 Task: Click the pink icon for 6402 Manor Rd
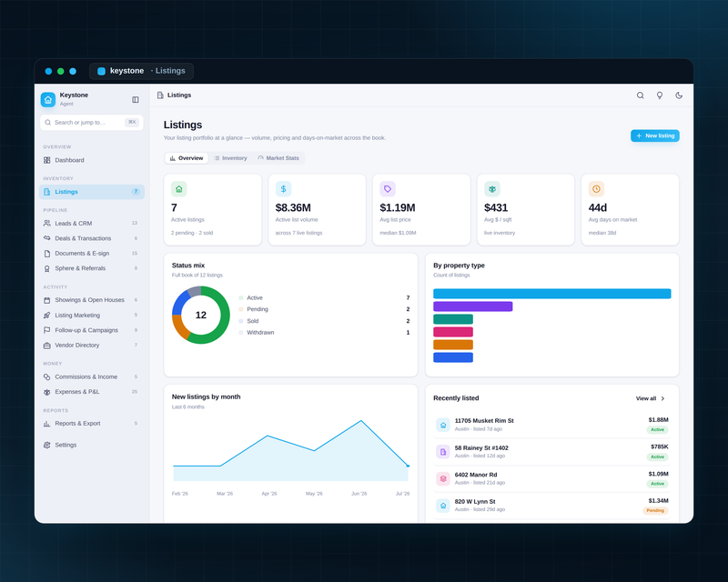pyautogui.click(x=443, y=478)
